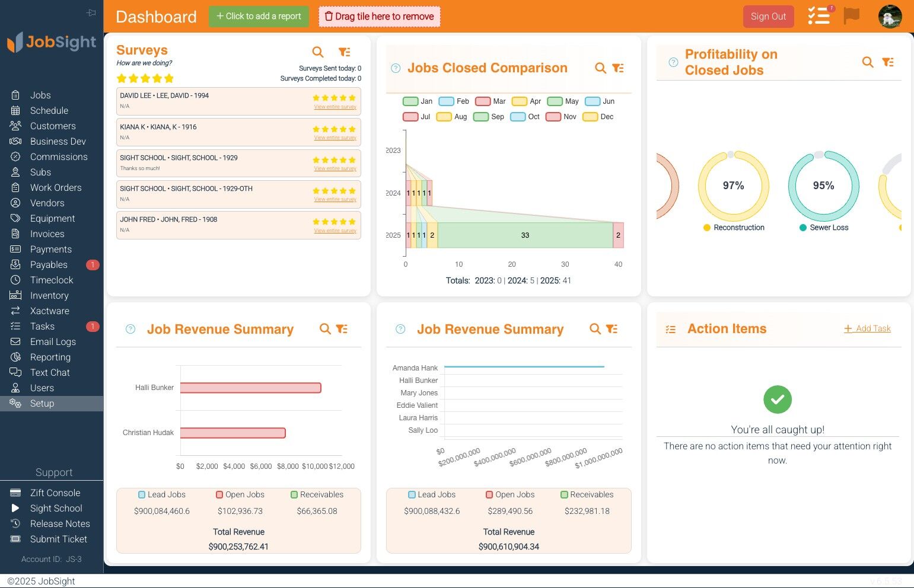Search the Amanda Hank Job Revenue Summary tile
This screenshot has width=914, height=588.
pos(595,328)
